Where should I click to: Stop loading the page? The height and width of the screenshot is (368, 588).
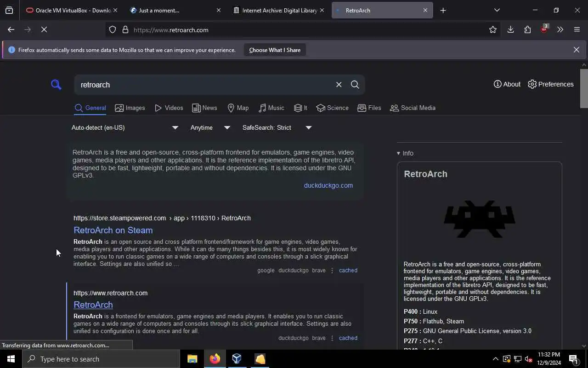point(44,29)
